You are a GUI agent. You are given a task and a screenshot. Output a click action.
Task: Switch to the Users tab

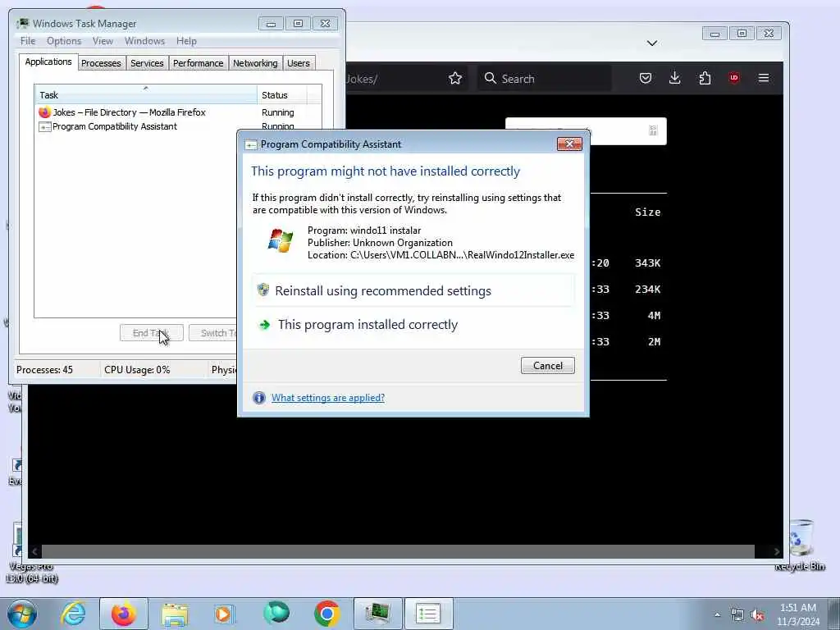299,63
